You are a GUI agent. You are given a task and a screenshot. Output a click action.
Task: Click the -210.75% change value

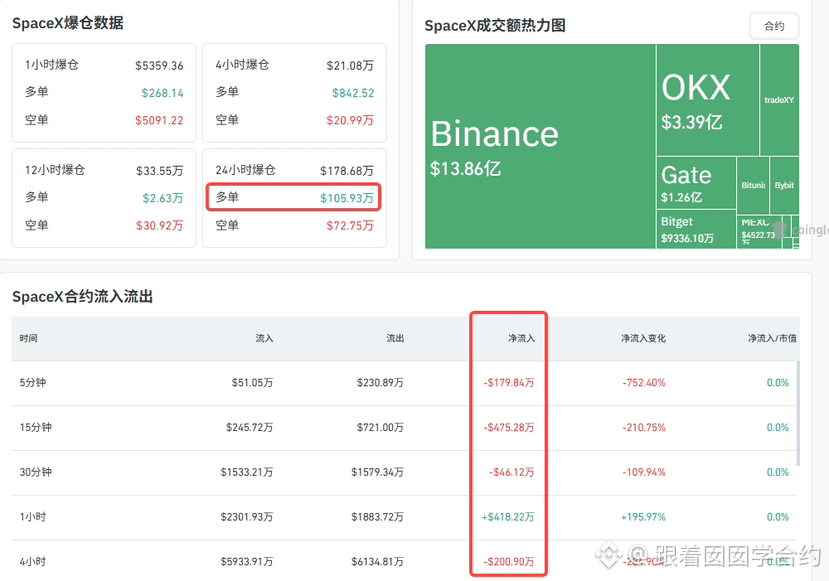pos(644,427)
